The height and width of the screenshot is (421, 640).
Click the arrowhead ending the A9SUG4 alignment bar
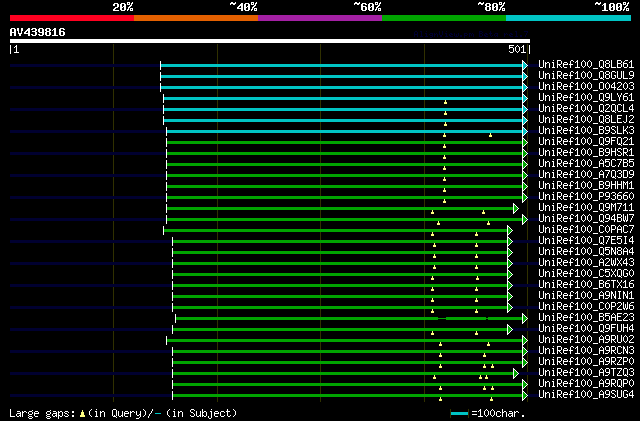[525, 396]
